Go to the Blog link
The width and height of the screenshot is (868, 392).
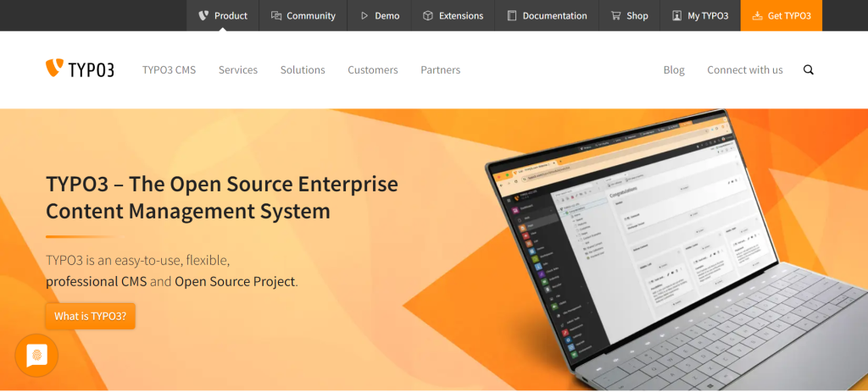[x=674, y=69]
